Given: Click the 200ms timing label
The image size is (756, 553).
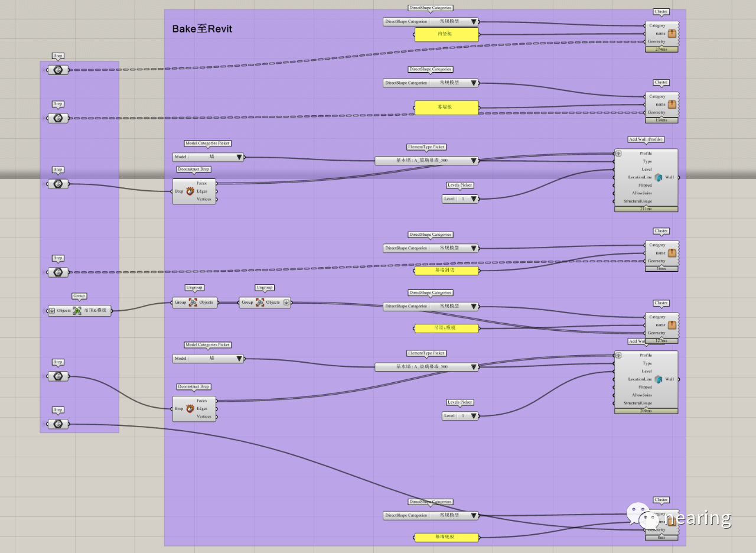Looking at the screenshot, I should 646,411.
